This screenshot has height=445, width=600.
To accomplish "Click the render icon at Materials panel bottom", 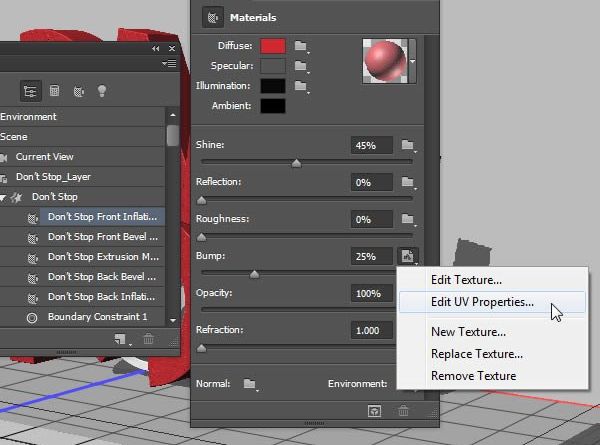I will 374,411.
